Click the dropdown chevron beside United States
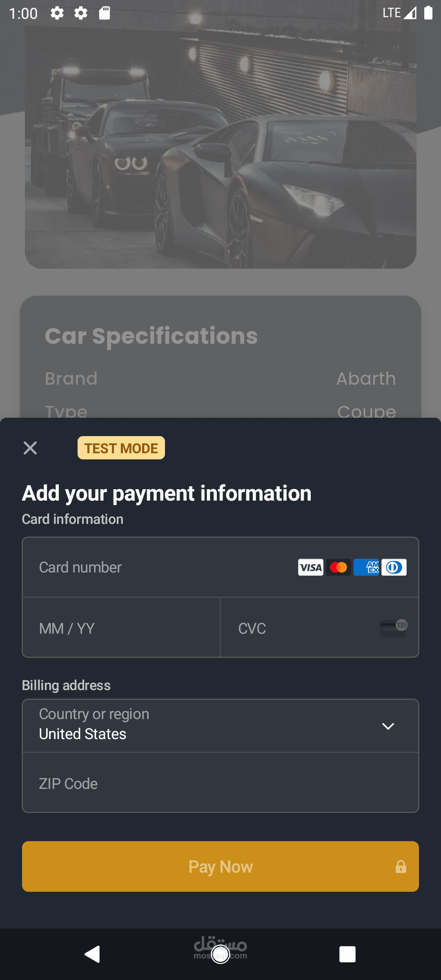The height and width of the screenshot is (980, 441). click(388, 726)
